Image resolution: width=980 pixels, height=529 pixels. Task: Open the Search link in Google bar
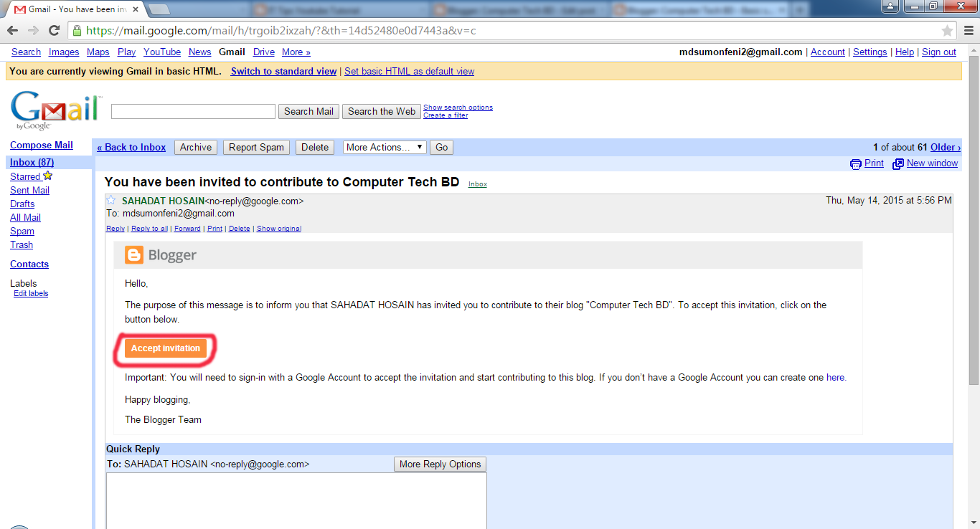(x=26, y=52)
